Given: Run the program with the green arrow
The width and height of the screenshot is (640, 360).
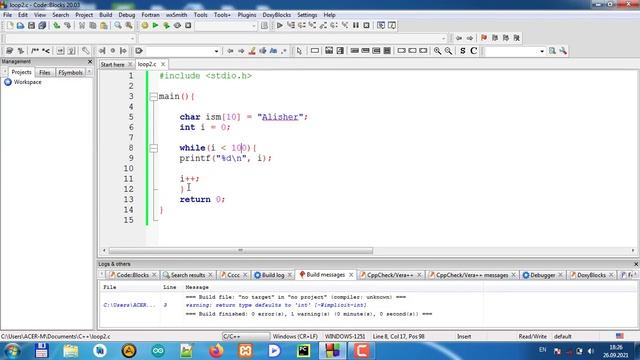Looking at the screenshot, I should point(155,26).
